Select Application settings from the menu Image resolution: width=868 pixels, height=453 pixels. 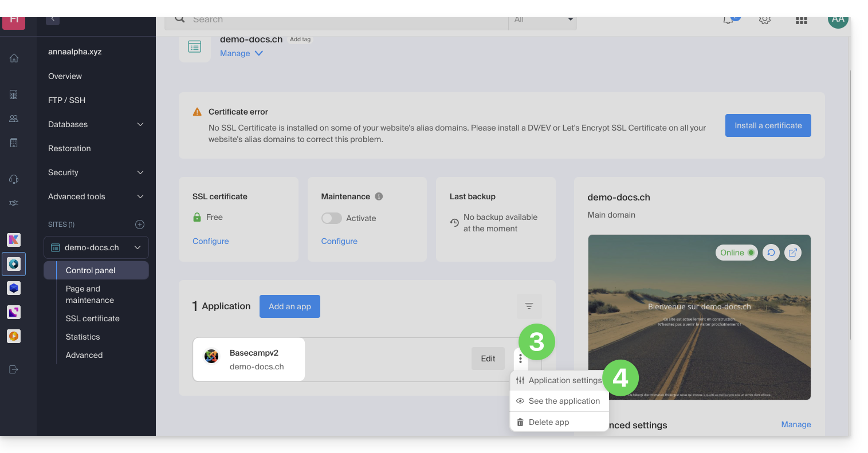click(564, 380)
